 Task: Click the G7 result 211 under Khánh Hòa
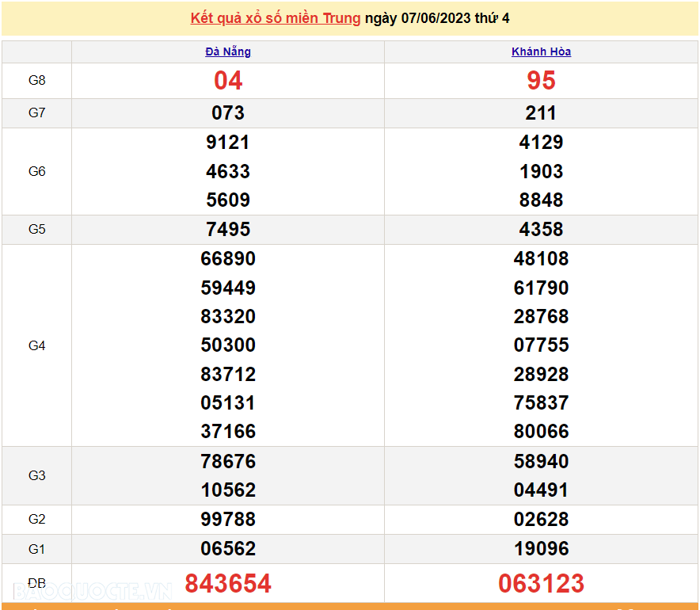tap(541, 112)
